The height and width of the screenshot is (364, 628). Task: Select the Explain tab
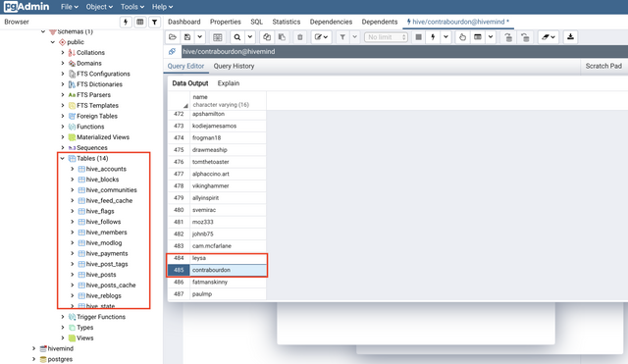(229, 83)
